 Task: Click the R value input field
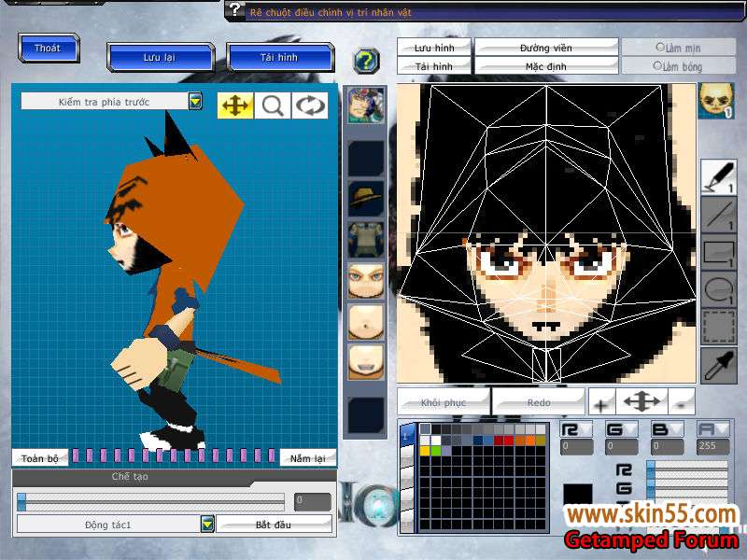(x=576, y=447)
